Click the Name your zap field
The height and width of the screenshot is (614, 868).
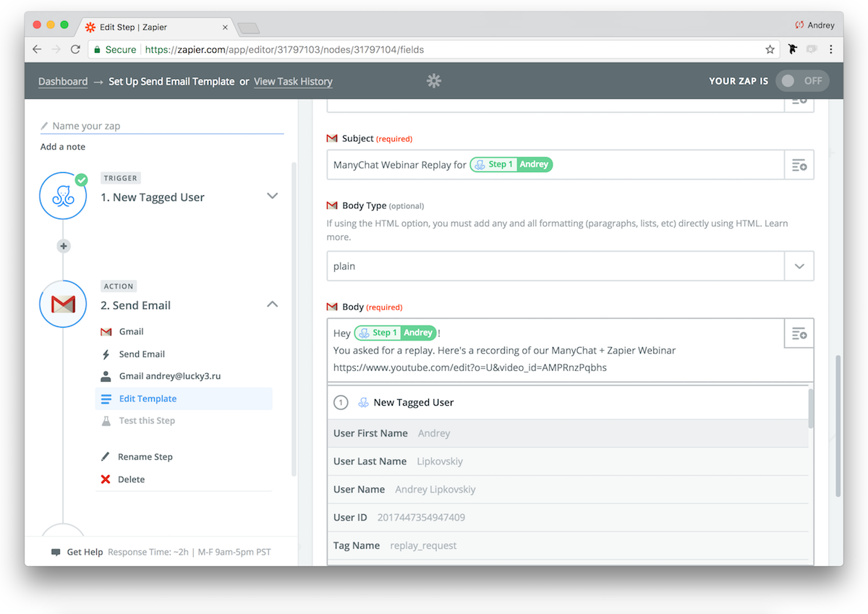(x=162, y=126)
